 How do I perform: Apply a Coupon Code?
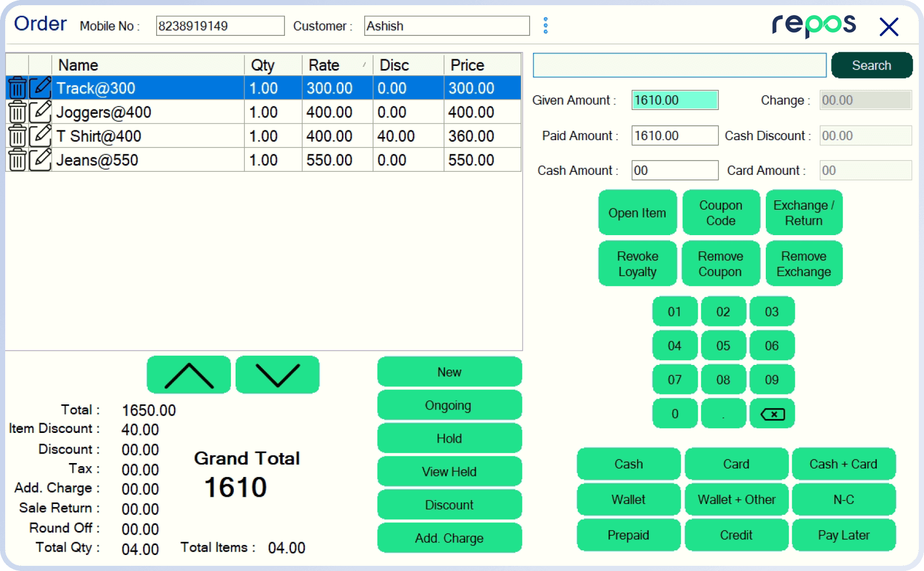[721, 213]
